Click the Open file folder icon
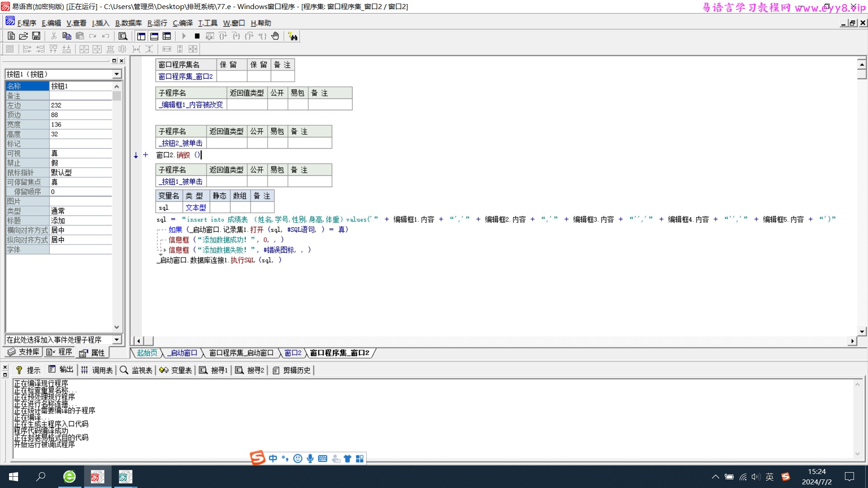868x488 pixels. click(24, 36)
